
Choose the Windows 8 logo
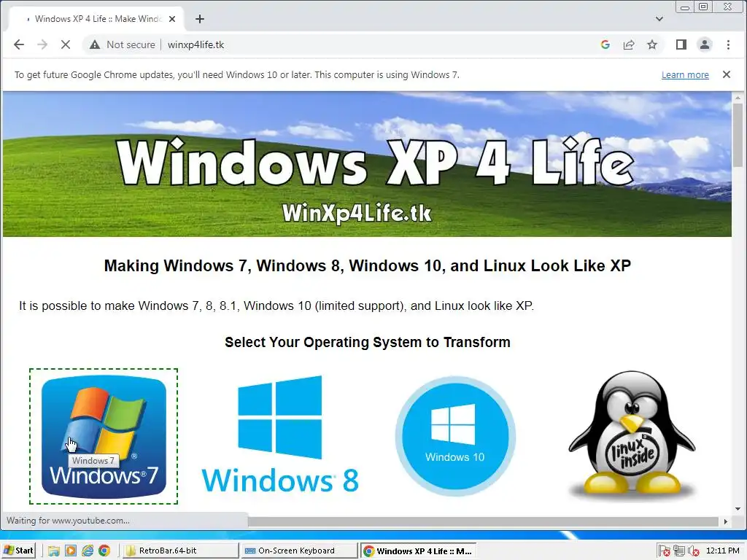pyautogui.click(x=280, y=434)
